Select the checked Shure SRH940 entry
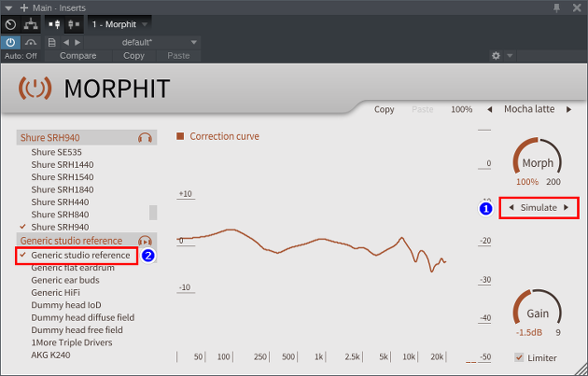Screen dimensions: 588x376 click(60, 227)
